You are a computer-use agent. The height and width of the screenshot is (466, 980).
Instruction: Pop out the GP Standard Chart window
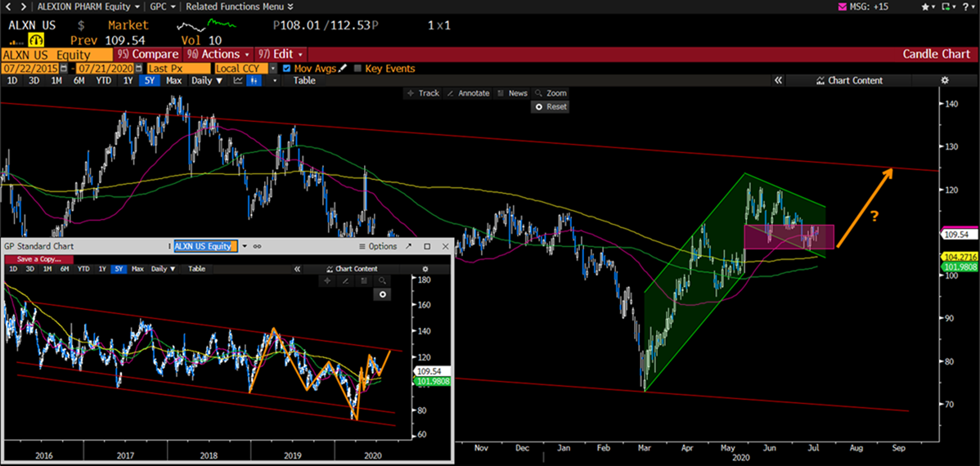(408, 246)
